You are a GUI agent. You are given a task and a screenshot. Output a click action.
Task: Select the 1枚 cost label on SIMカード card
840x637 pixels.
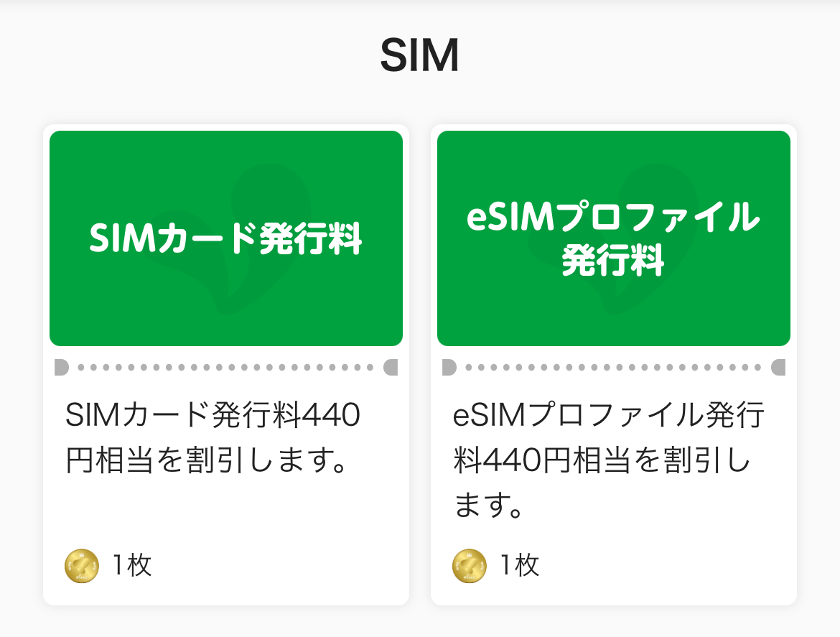click(x=131, y=566)
